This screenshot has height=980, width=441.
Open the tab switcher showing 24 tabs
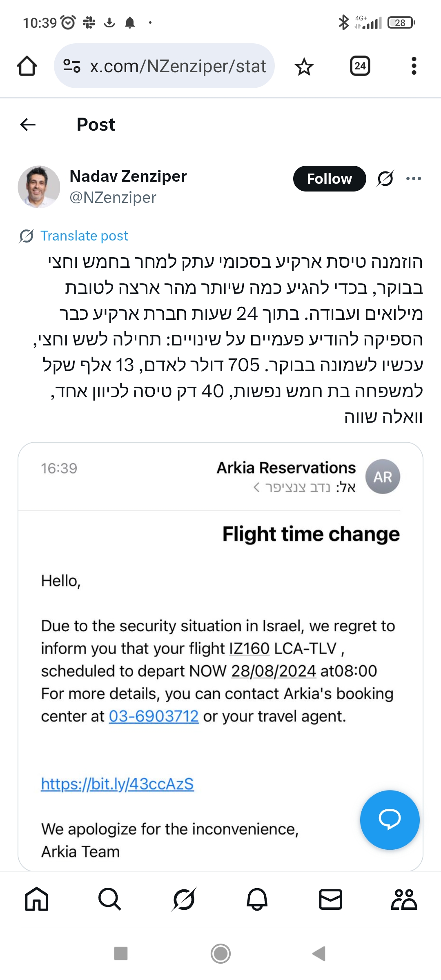point(360,66)
